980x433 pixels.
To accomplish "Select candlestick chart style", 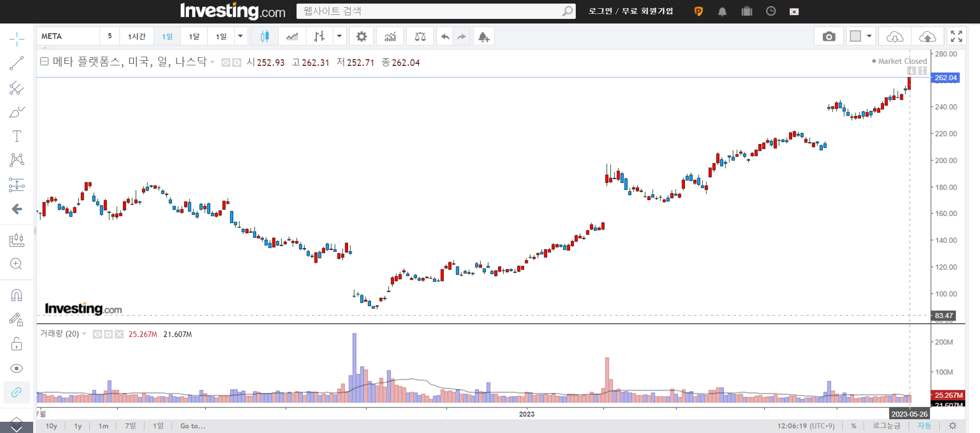I will pyautogui.click(x=264, y=36).
